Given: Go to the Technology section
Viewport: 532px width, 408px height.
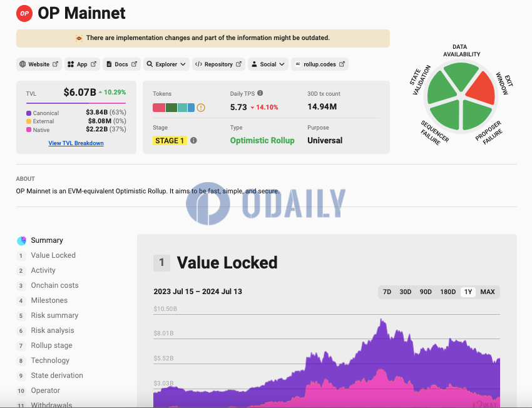Looking at the screenshot, I should pyautogui.click(x=50, y=360).
